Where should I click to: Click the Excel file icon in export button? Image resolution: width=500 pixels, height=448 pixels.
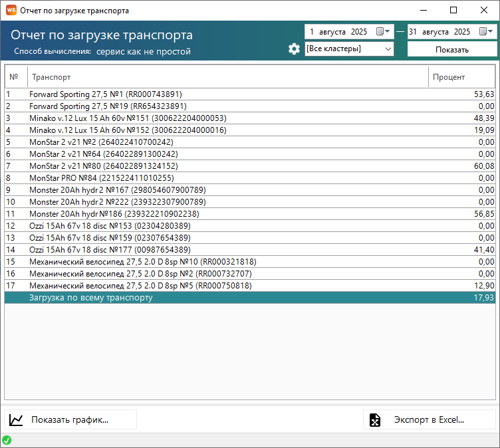(375, 419)
